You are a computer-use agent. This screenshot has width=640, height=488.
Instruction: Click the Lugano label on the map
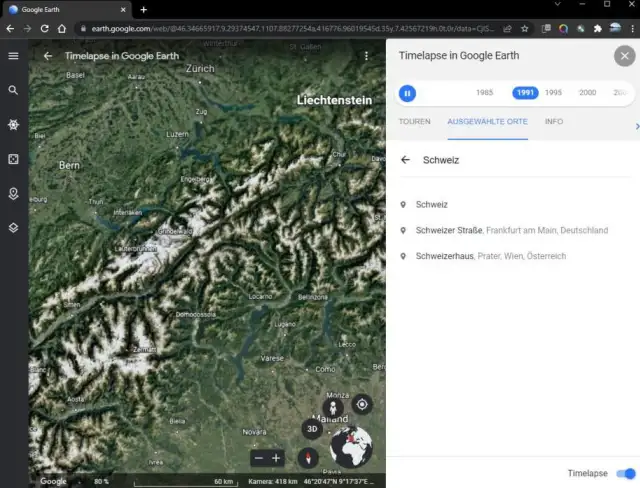[285, 324]
